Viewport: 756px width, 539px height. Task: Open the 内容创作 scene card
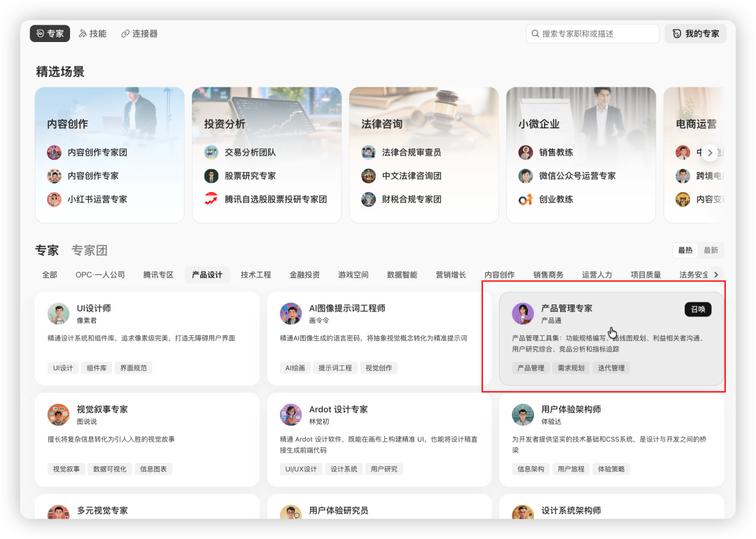point(109,155)
